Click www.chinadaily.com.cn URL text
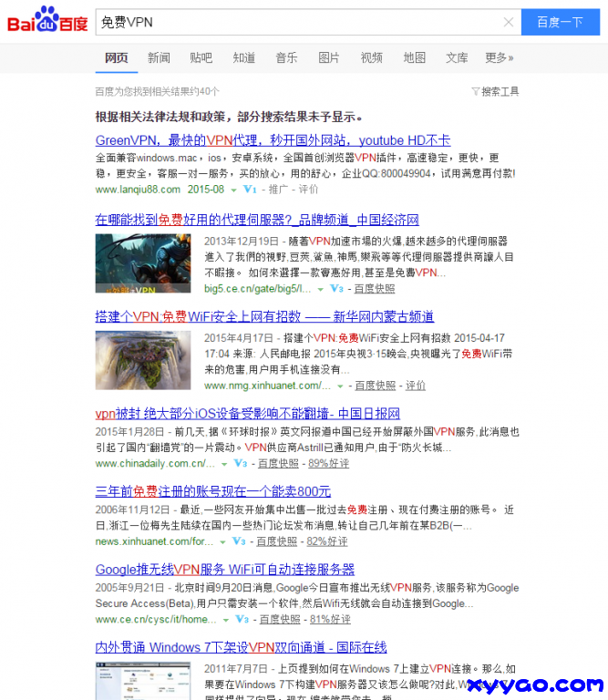Screen dimensions: 608x700 click(155, 463)
